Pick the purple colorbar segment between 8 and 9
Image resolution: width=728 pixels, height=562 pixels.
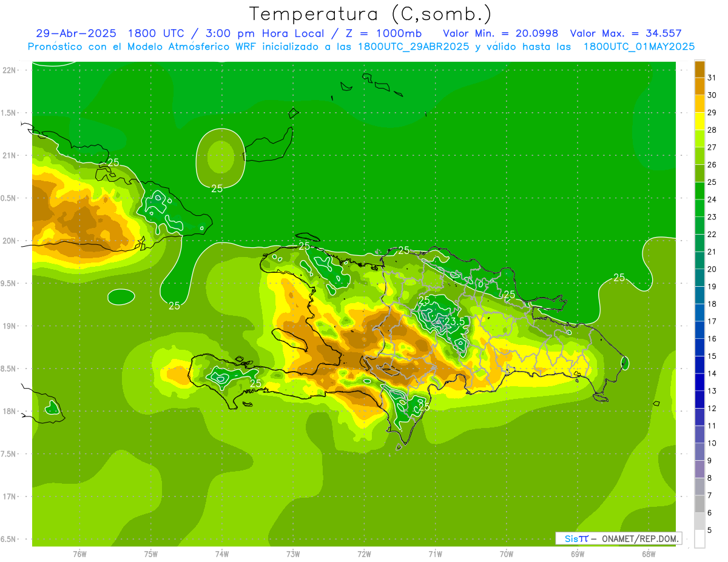[699, 470]
